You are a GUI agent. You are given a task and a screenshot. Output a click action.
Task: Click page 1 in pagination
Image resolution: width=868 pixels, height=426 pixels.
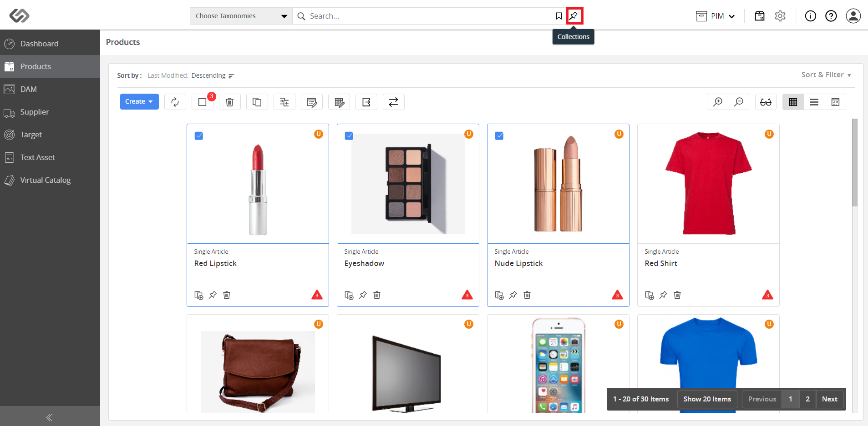[791, 399]
